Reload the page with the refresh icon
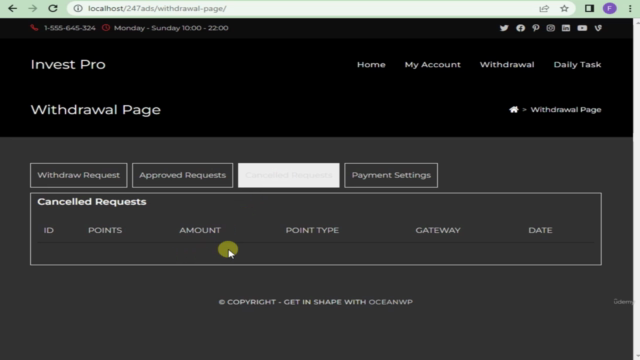The image size is (640, 360). (x=53, y=9)
